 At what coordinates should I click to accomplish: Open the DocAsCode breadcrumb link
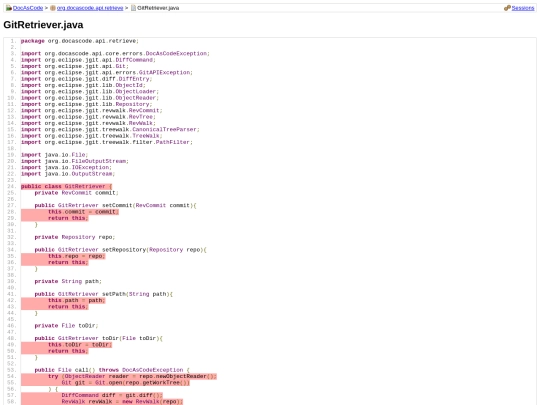[x=28, y=8]
